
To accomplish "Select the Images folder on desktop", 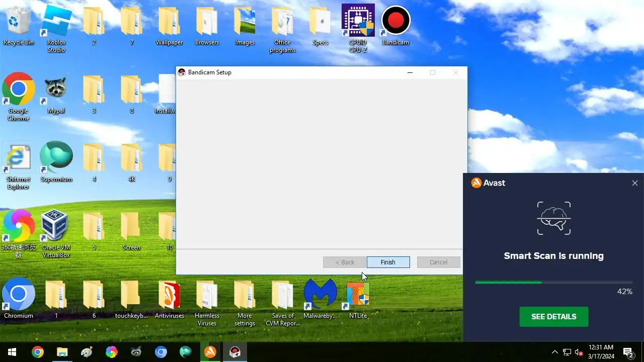I will point(245,26).
